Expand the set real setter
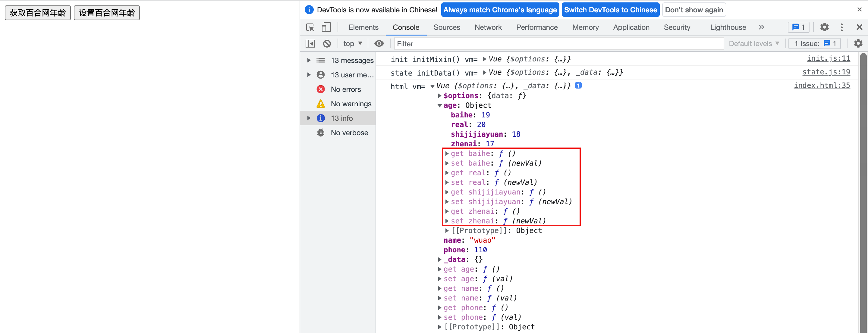Screen dimensions: 868x333 click(x=447, y=183)
